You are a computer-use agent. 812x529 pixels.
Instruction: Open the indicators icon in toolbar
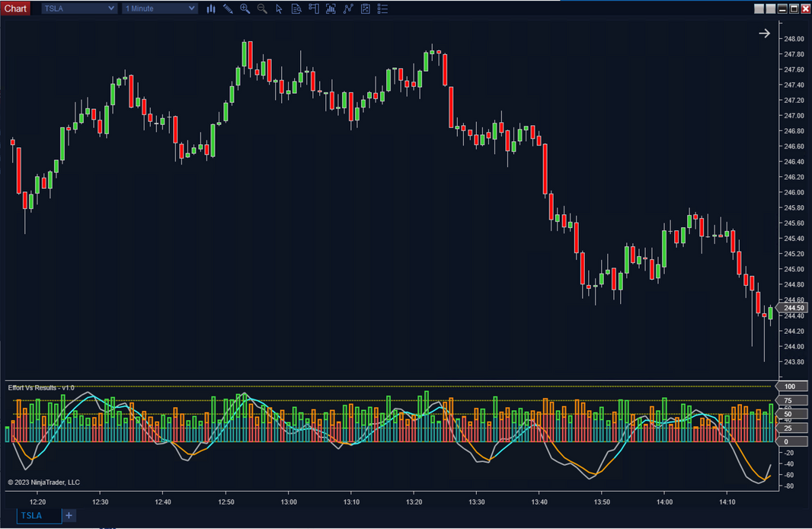point(331,9)
